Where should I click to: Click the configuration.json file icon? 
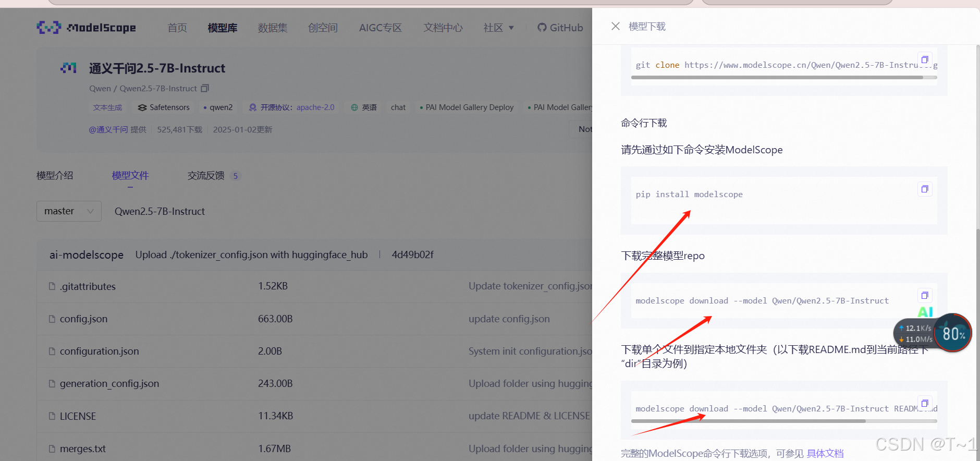[52, 351]
